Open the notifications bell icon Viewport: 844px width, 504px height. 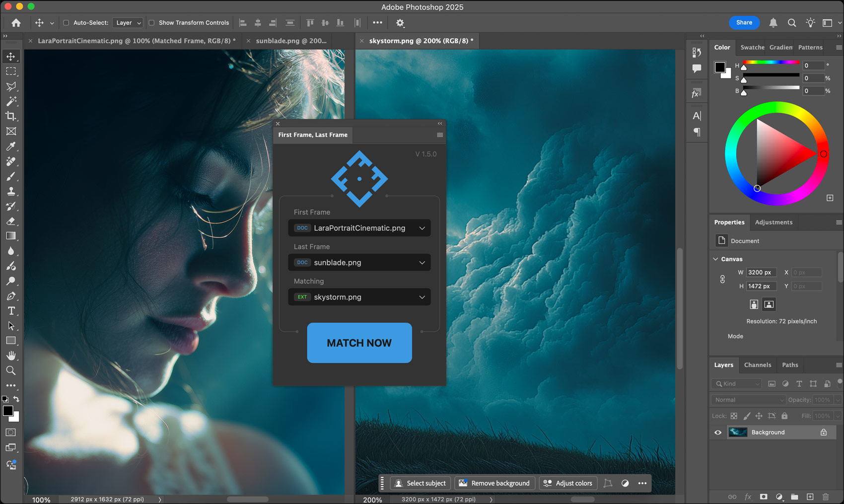point(773,23)
